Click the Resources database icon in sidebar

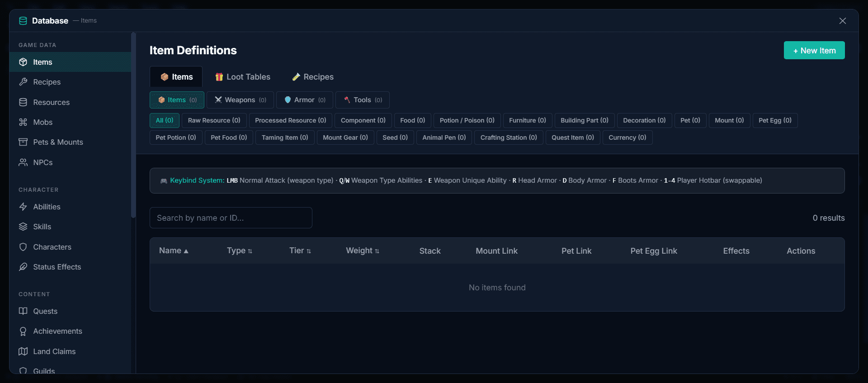click(x=23, y=102)
